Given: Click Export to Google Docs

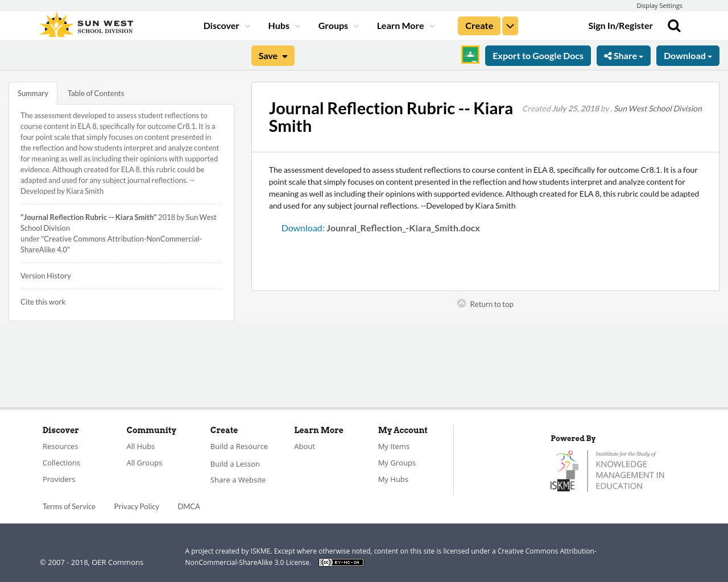Looking at the screenshot, I should (537, 55).
